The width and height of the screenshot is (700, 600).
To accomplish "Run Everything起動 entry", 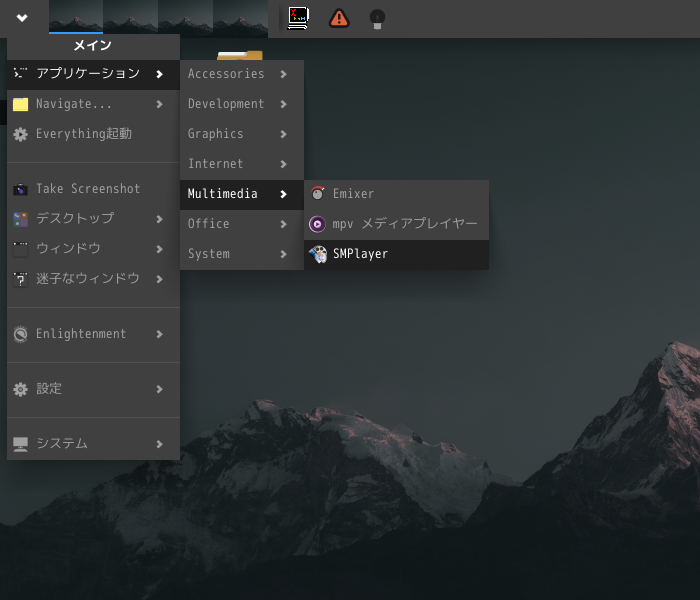I will tap(93, 134).
